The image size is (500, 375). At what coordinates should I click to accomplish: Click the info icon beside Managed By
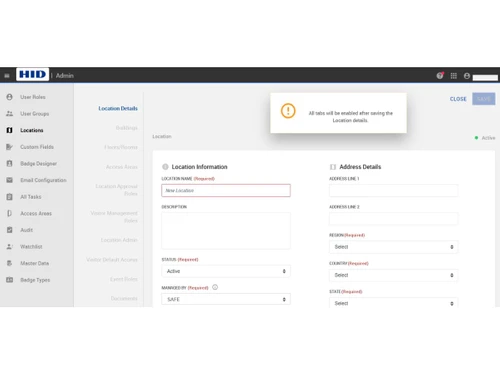(215, 287)
